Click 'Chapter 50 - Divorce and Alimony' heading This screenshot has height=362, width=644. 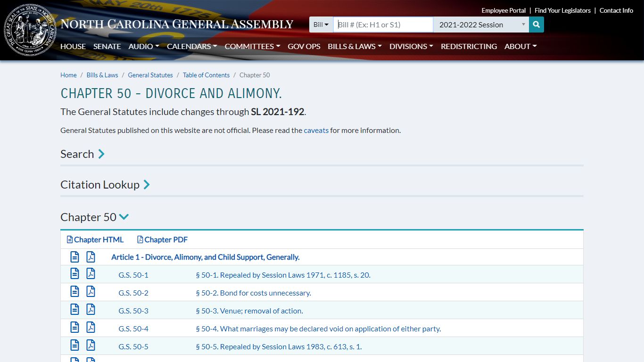[171, 93]
